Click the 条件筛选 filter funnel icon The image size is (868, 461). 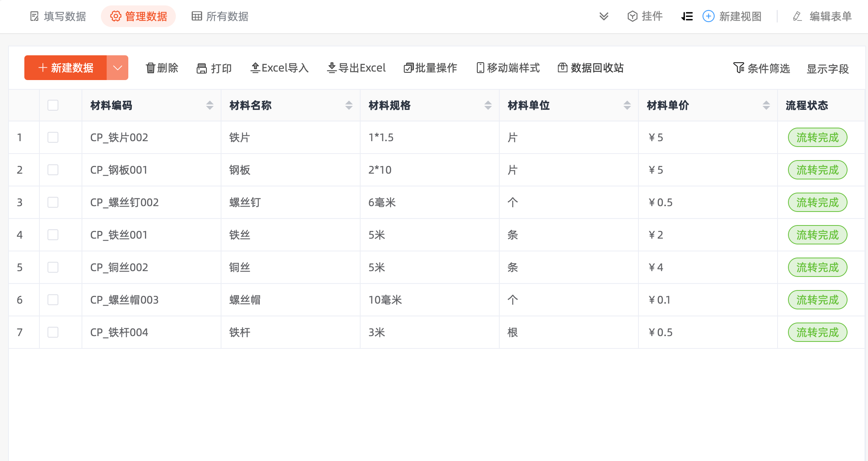coord(739,68)
